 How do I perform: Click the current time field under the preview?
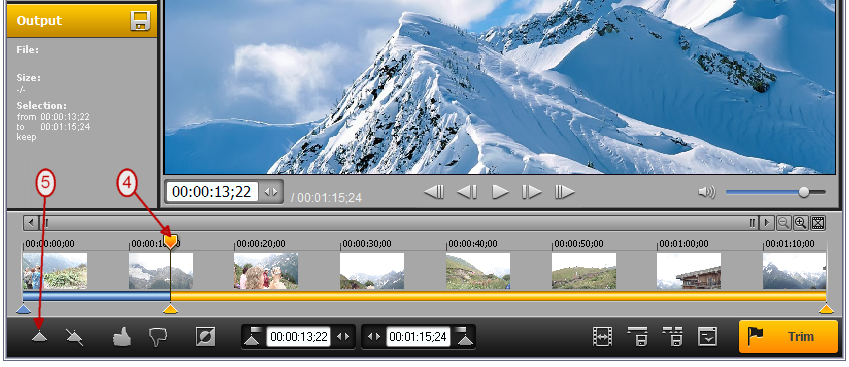pos(212,192)
